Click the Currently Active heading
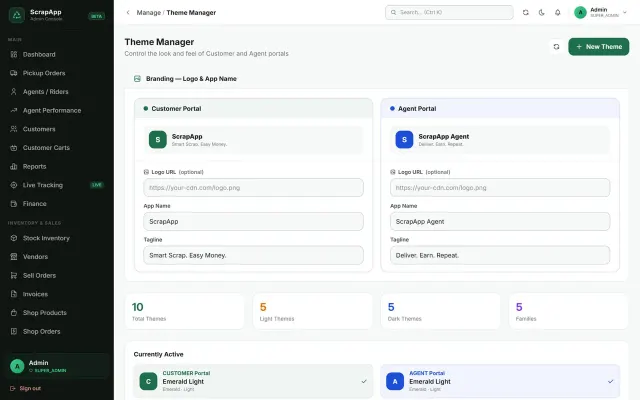 point(158,354)
